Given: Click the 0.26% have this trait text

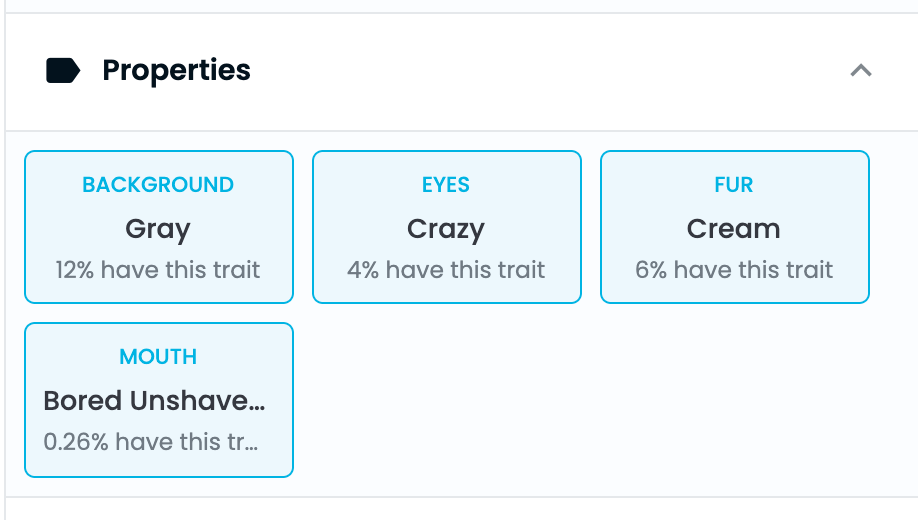Looking at the screenshot, I should pyautogui.click(x=151, y=442).
